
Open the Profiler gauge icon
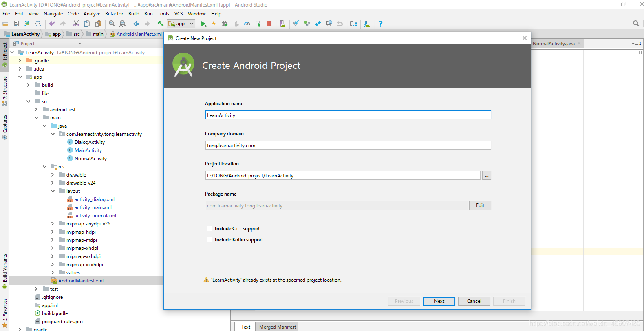coord(247,24)
